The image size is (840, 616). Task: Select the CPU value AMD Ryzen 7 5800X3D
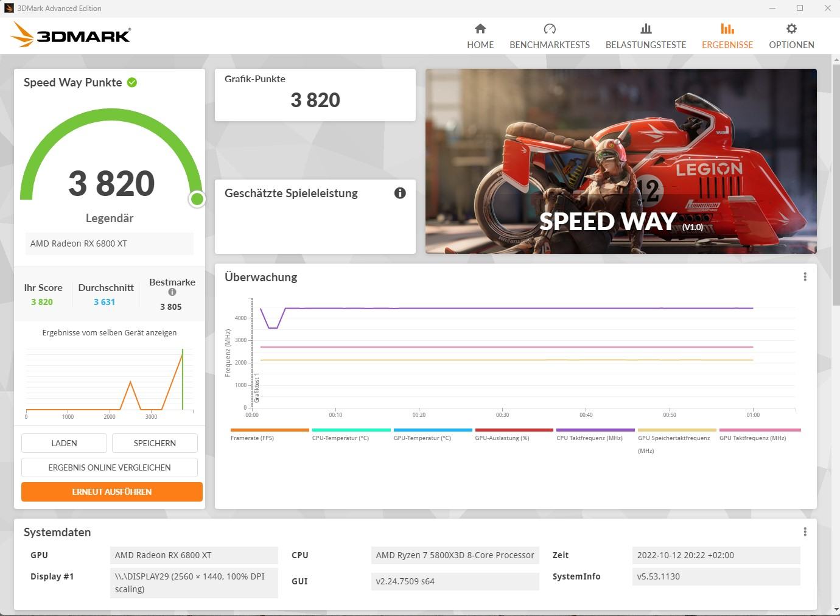click(x=455, y=555)
